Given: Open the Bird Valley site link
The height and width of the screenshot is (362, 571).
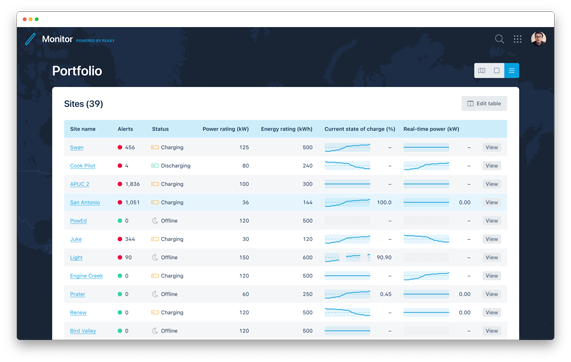Looking at the screenshot, I should pos(83,331).
